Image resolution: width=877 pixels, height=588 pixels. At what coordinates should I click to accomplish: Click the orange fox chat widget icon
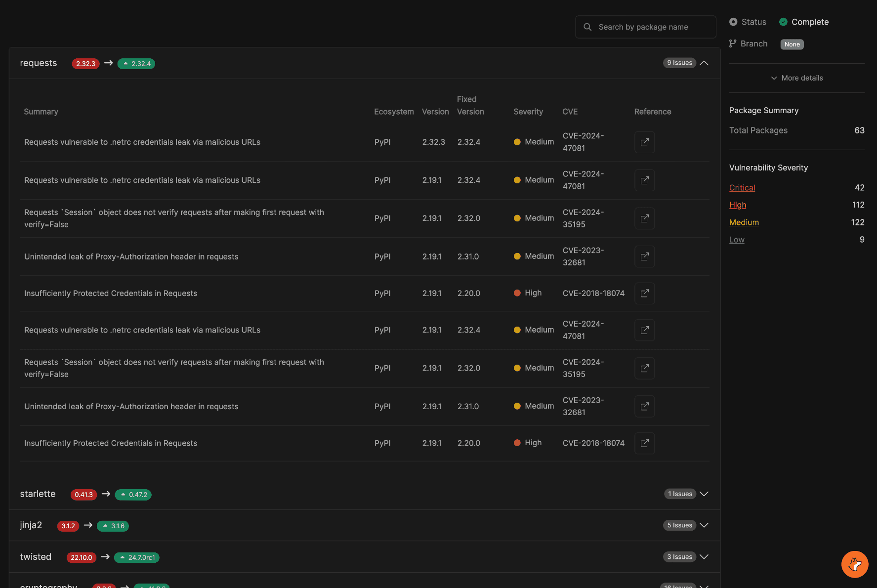(854, 564)
